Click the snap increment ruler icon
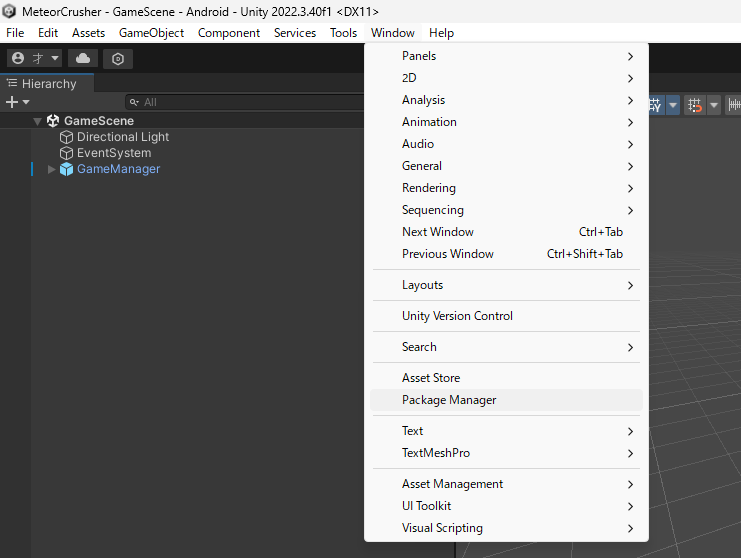This screenshot has height=558, width=741. pyautogui.click(x=734, y=105)
